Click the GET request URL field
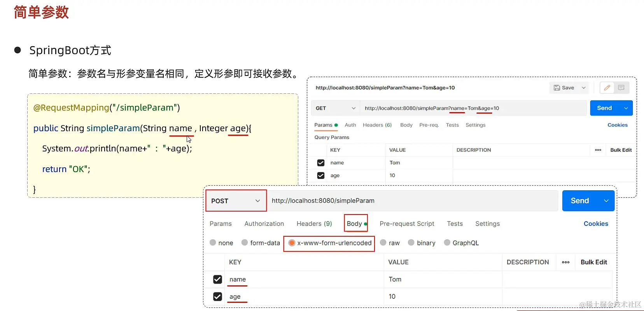 click(x=473, y=108)
